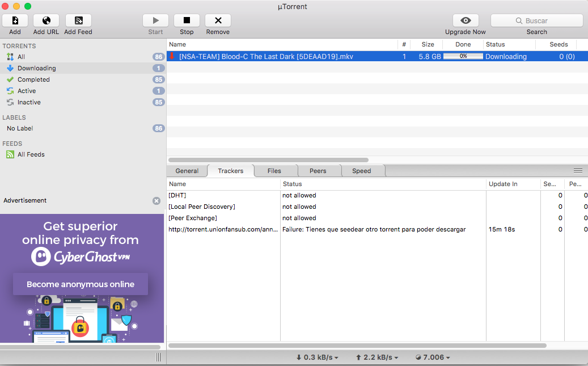The image size is (588, 366).
Task: Click the All count badge 86
Action: [159, 57]
